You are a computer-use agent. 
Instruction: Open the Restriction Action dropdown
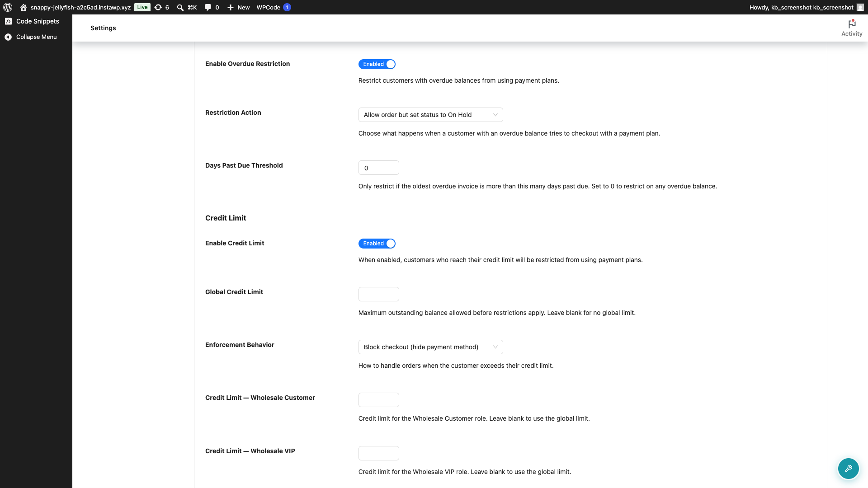pyautogui.click(x=430, y=115)
